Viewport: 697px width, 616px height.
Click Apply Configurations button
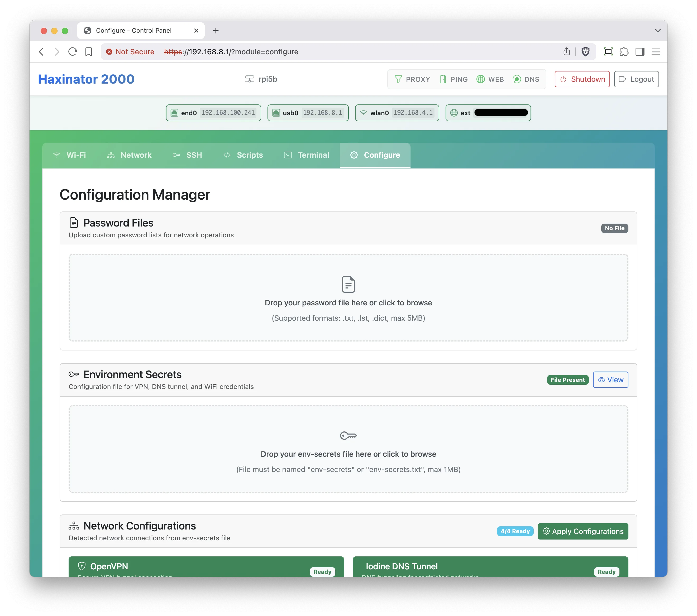click(x=583, y=531)
